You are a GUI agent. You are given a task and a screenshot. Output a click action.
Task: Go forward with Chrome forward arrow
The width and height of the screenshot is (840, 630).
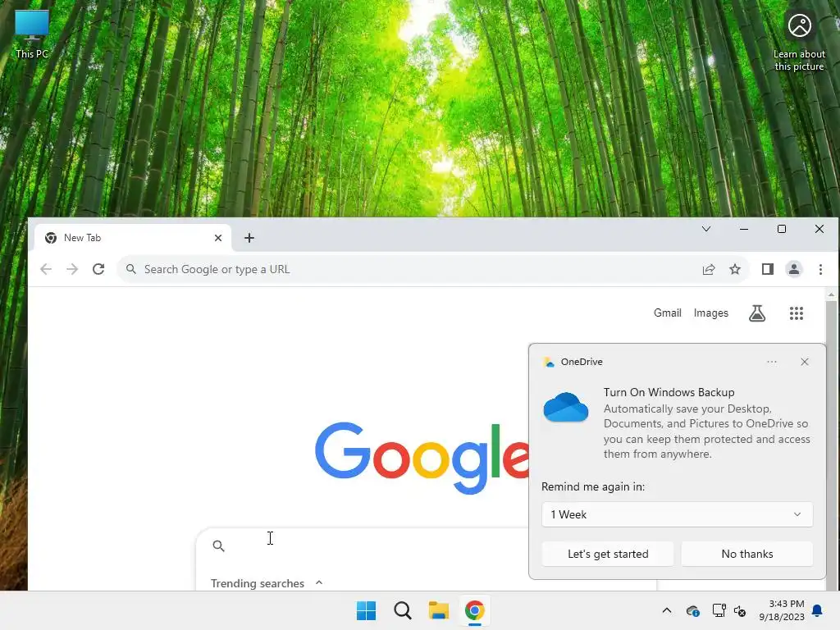pos(72,269)
